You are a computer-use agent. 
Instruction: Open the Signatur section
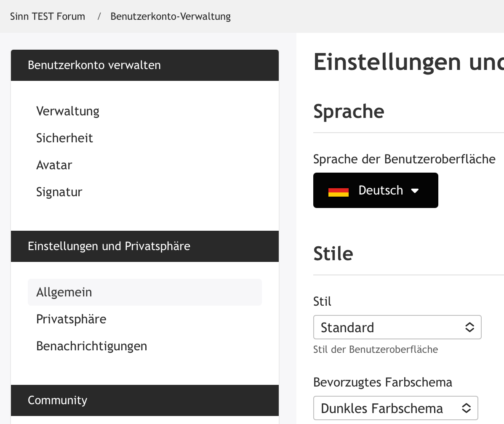59,192
